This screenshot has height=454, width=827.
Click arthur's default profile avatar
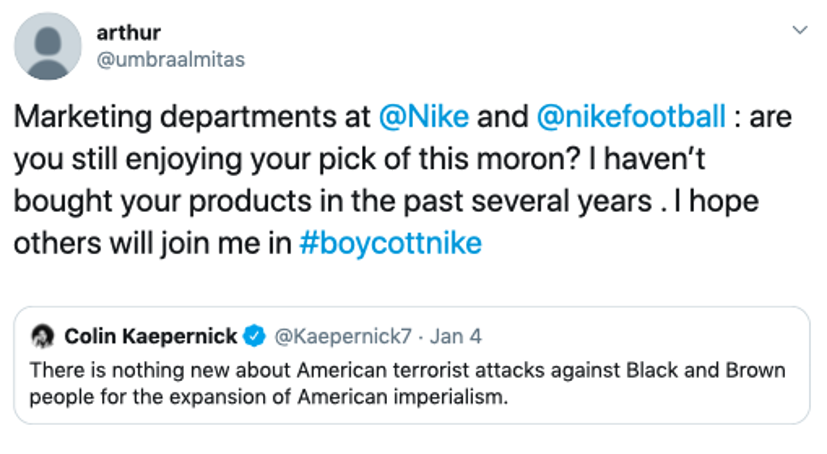(50, 46)
